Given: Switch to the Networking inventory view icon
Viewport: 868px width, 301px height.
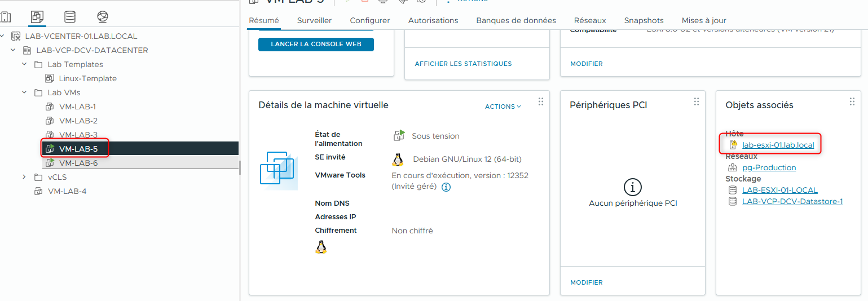Looking at the screenshot, I should point(102,17).
